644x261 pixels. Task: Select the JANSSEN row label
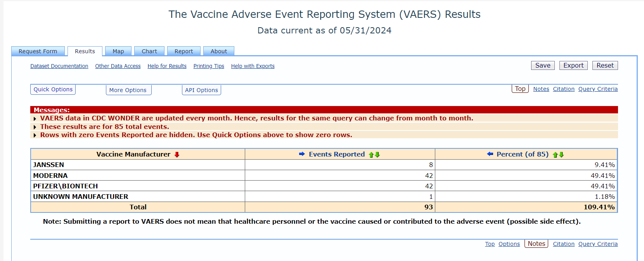tap(48, 165)
